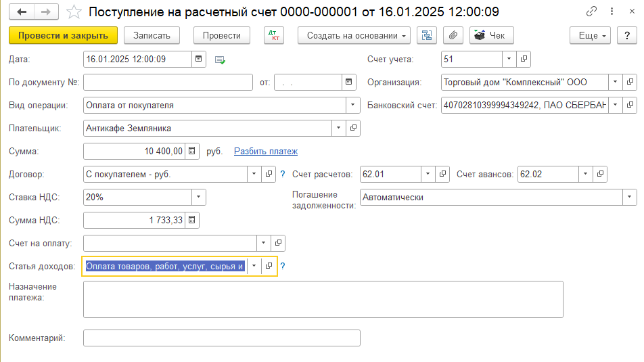Image resolution: width=644 pixels, height=362 pixels.
Task: Open the Еще menu
Action: pyautogui.click(x=590, y=35)
